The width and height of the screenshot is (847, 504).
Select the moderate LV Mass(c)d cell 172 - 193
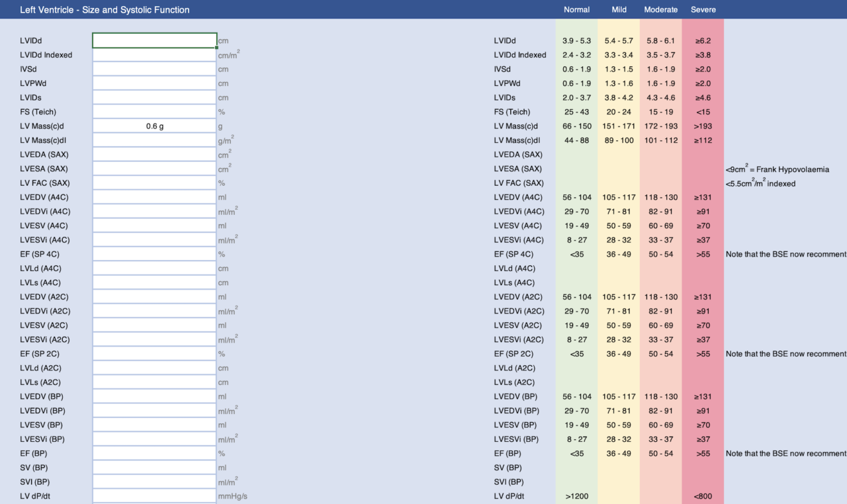coord(660,126)
